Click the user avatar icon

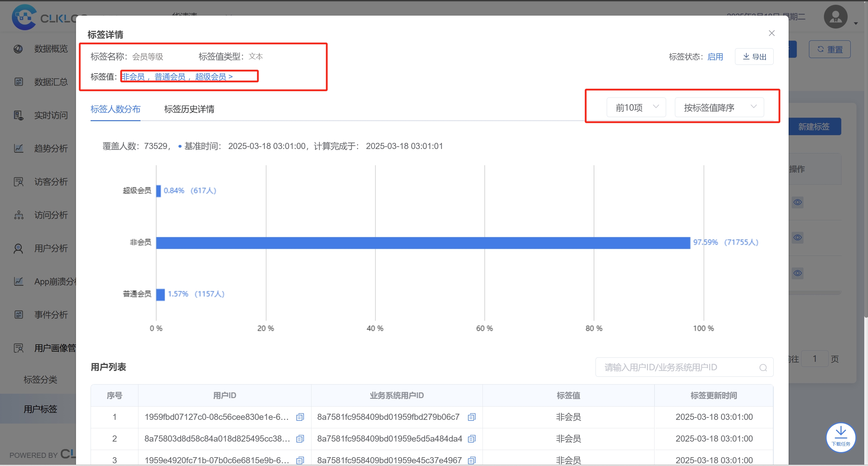click(x=835, y=17)
